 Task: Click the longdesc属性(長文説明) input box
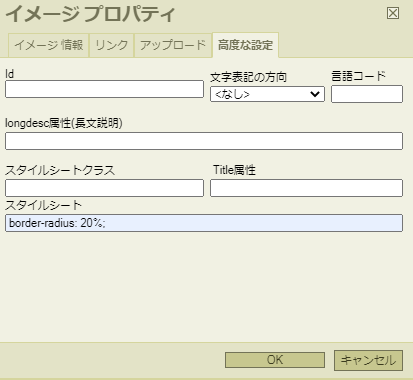pyautogui.click(x=204, y=141)
